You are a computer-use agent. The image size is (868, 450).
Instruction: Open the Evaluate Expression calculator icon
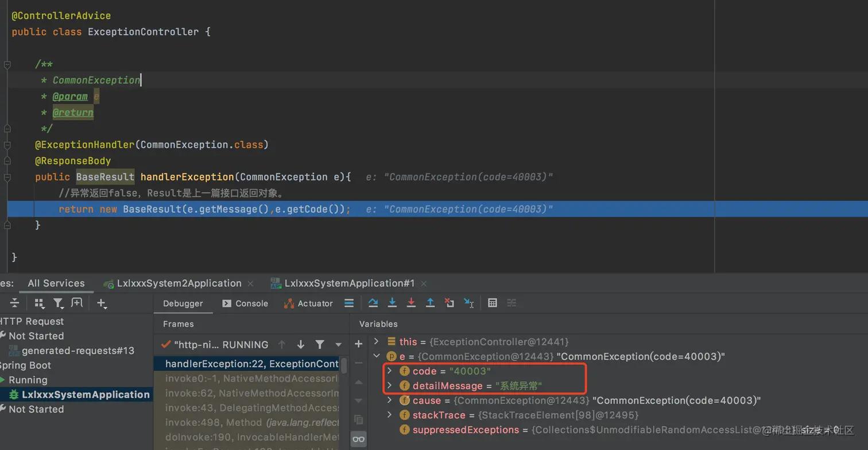[492, 303]
